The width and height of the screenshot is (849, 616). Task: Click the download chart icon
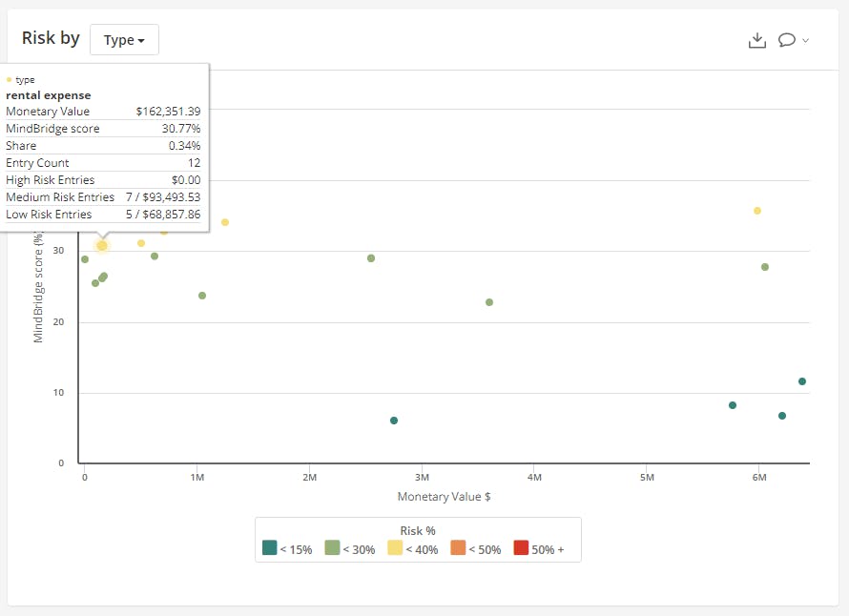click(x=757, y=40)
